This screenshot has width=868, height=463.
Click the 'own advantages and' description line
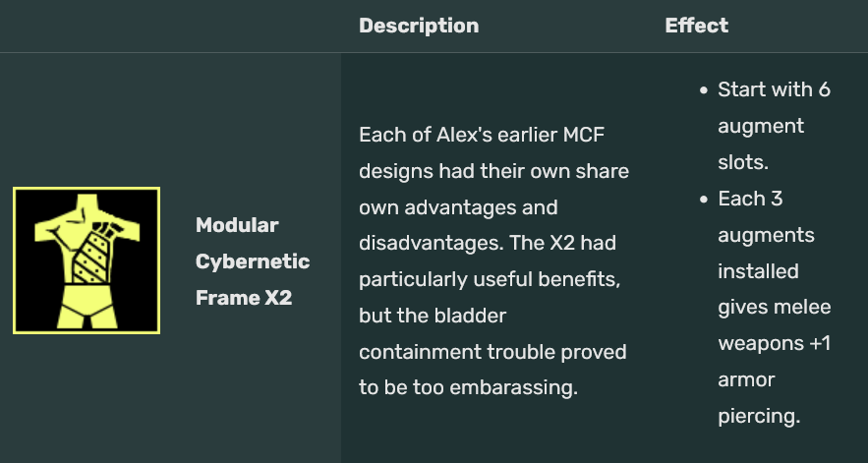tap(457, 207)
